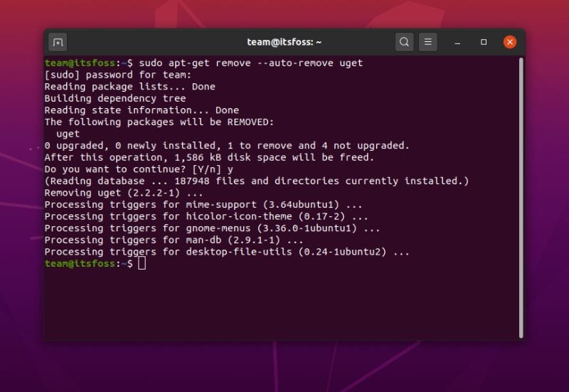Click the 'Removing uget (2.2.2-1)' line
This screenshot has height=392, width=569.
click(124, 193)
